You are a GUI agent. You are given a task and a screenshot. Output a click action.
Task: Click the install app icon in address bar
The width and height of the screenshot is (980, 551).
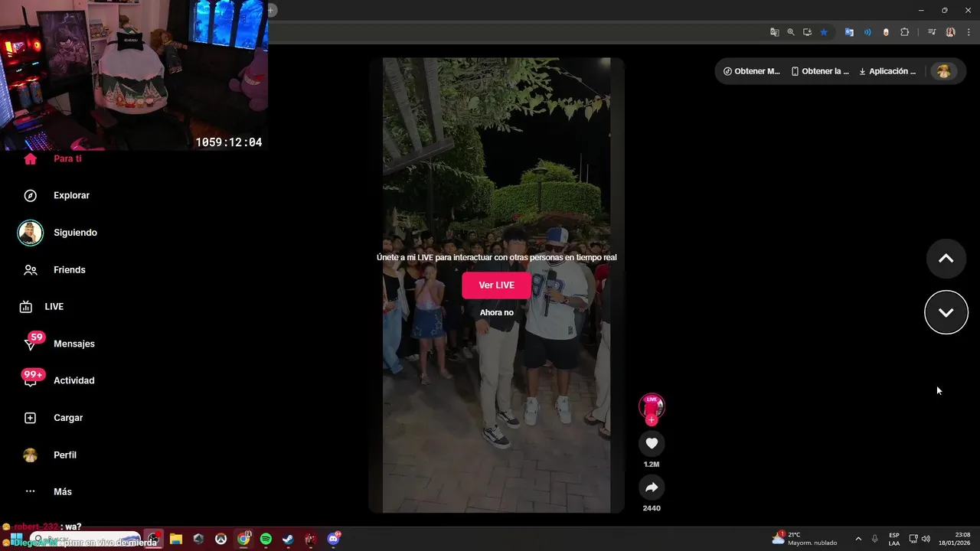point(807,32)
